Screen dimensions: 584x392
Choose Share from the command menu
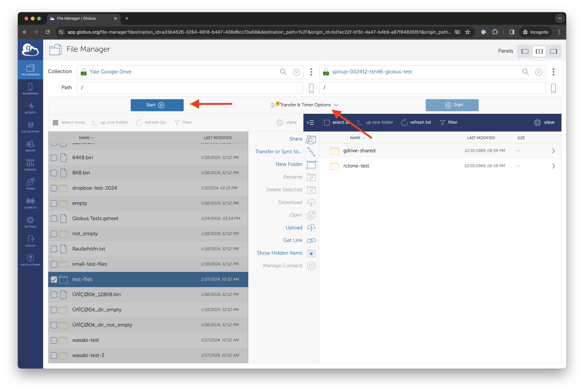coord(302,139)
